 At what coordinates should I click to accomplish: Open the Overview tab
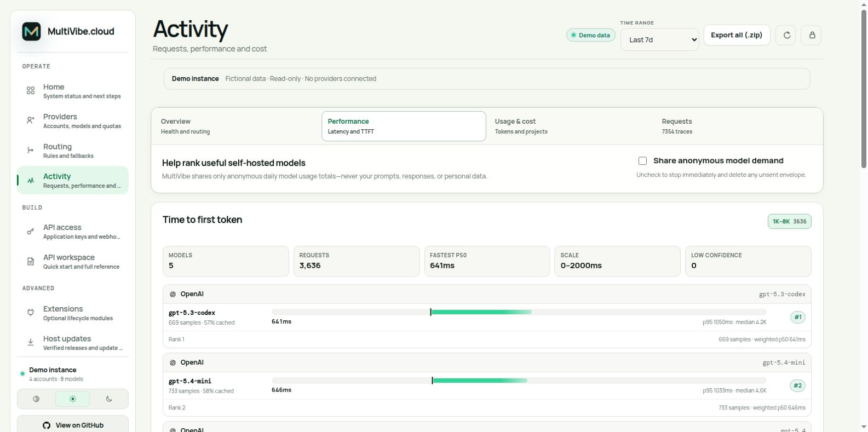coord(235,126)
